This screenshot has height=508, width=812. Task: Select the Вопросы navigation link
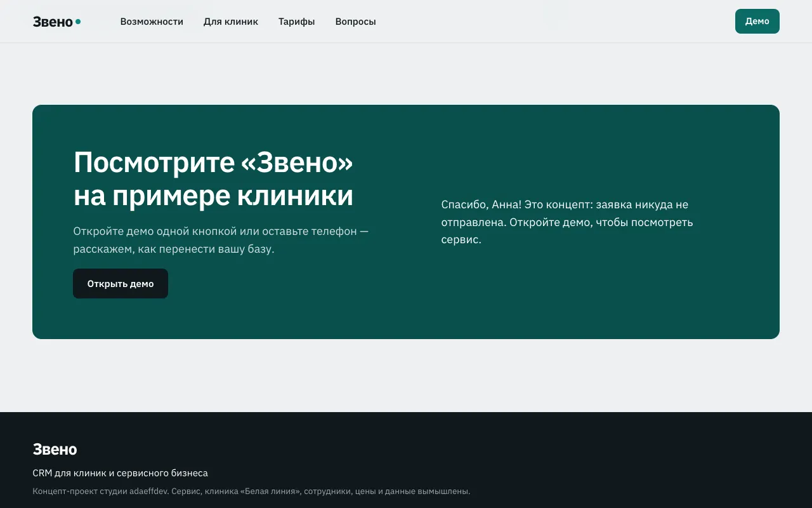coord(355,22)
